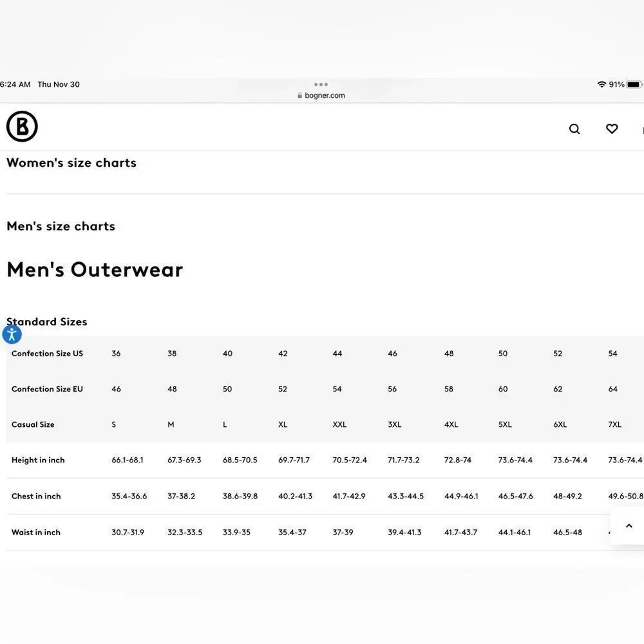The width and height of the screenshot is (644, 644).
Task: Select waist value 30.7-31.9
Action: point(128,533)
